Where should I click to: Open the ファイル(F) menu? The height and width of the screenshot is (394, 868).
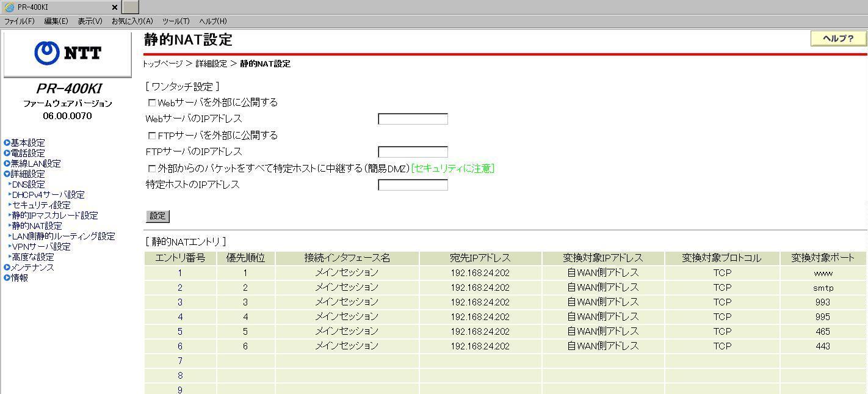tap(20, 21)
